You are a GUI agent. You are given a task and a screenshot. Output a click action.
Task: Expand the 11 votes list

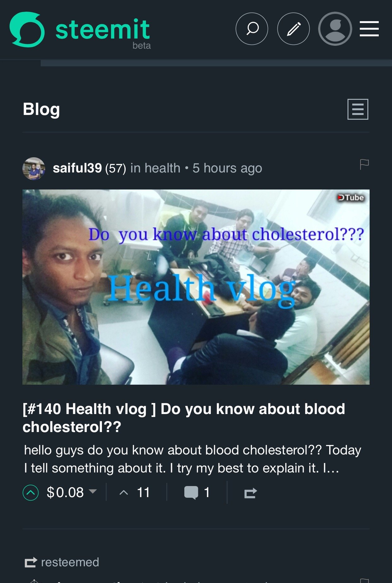(134, 492)
